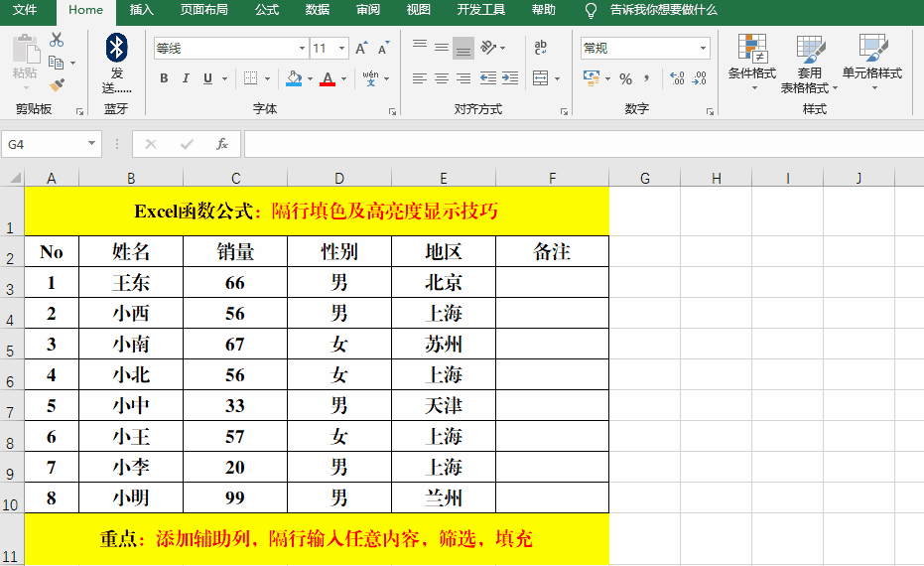Click the Increase Font Size icon

tap(361, 48)
